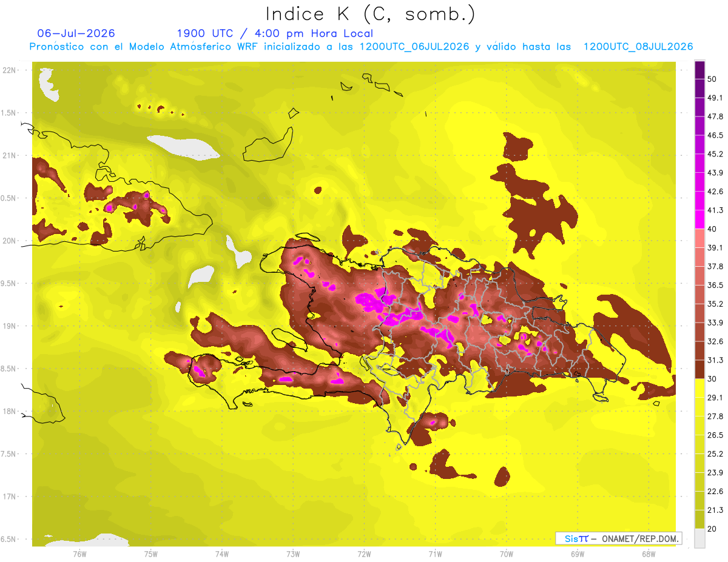Click the longitude label "69W"

[x=577, y=554]
